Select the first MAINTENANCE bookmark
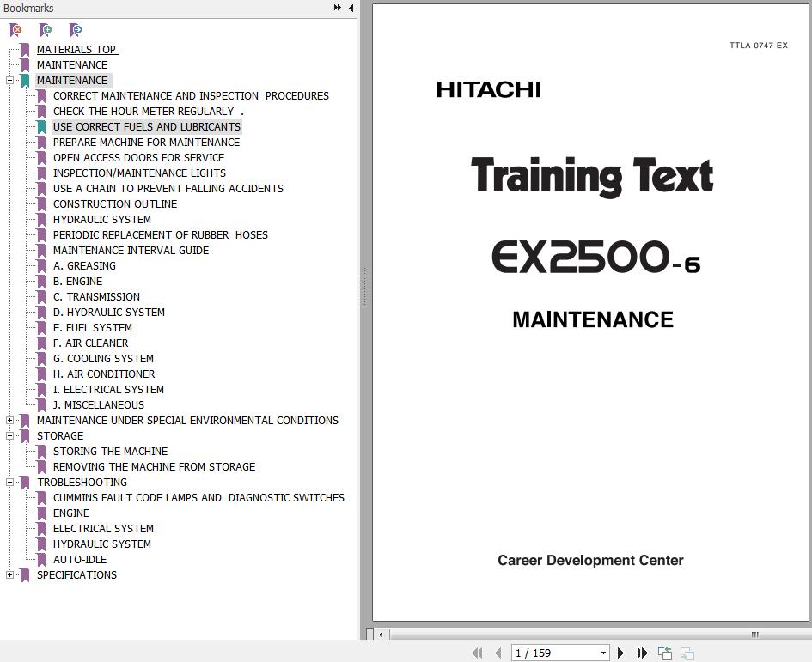The height and width of the screenshot is (662, 812). [x=72, y=64]
